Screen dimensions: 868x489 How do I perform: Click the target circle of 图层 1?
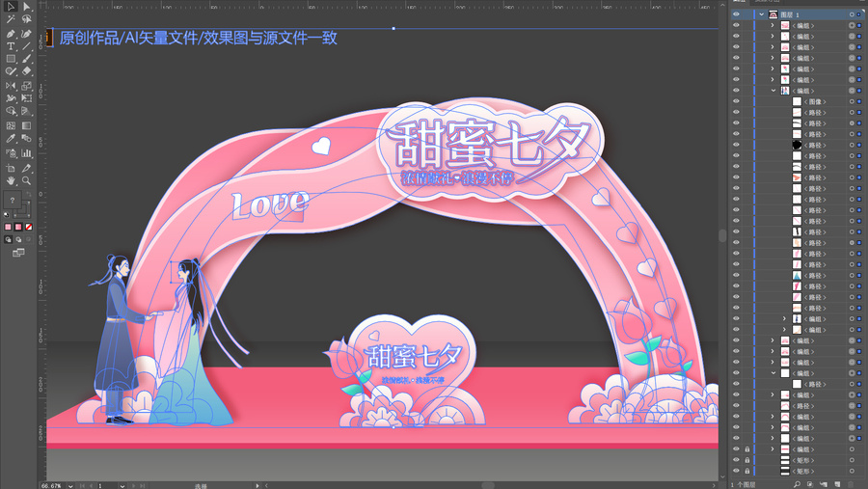click(852, 14)
